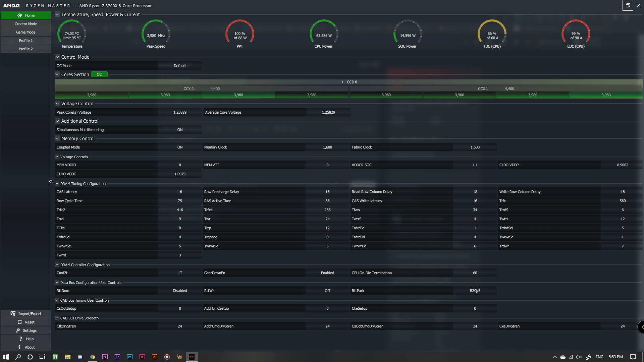Open Discord from the taskbar
644x362 pixels.
(x=80, y=357)
